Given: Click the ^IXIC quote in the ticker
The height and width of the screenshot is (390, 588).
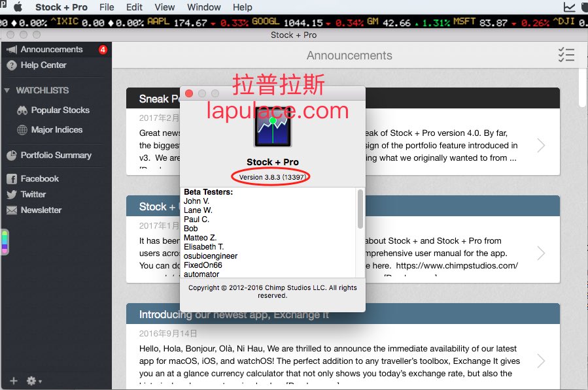Looking at the screenshot, I should click(x=97, y=22).
